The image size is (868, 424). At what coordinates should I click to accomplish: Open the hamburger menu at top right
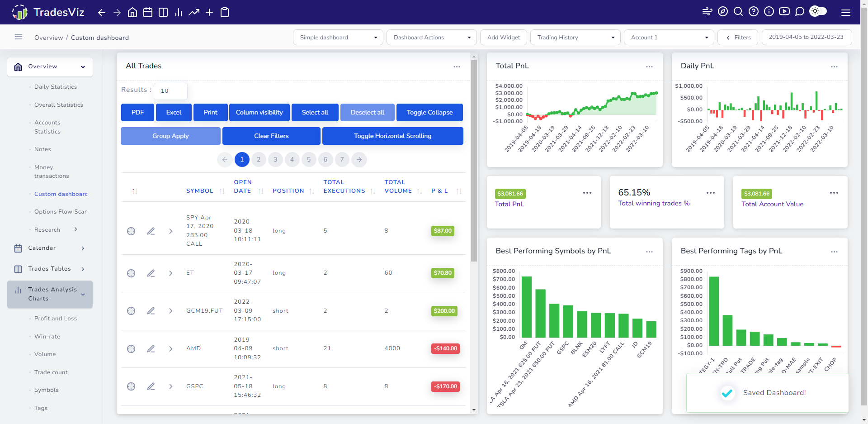[x=846, y=13]
